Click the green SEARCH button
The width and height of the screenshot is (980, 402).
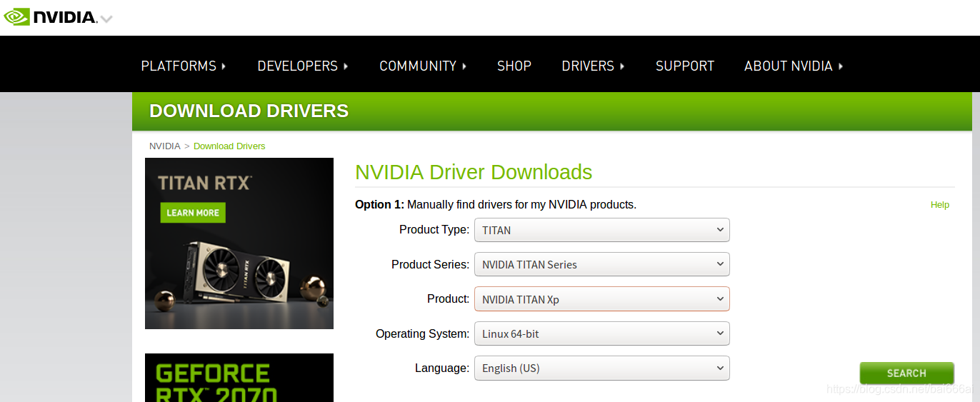point(906,373)
